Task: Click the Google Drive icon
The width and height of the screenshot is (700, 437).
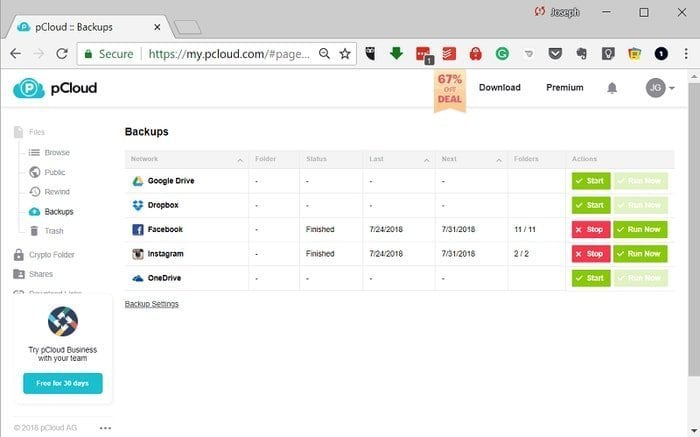Action: click(138, 181)
